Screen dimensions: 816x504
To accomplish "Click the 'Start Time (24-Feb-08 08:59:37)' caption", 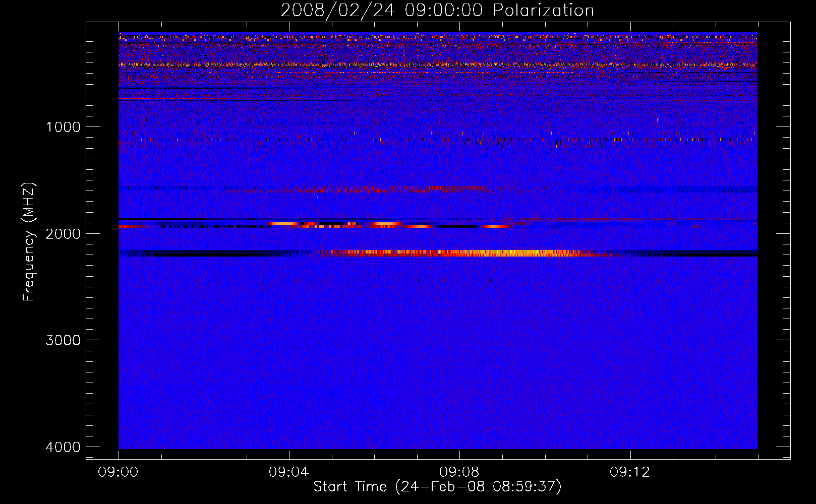I will 437,487.
